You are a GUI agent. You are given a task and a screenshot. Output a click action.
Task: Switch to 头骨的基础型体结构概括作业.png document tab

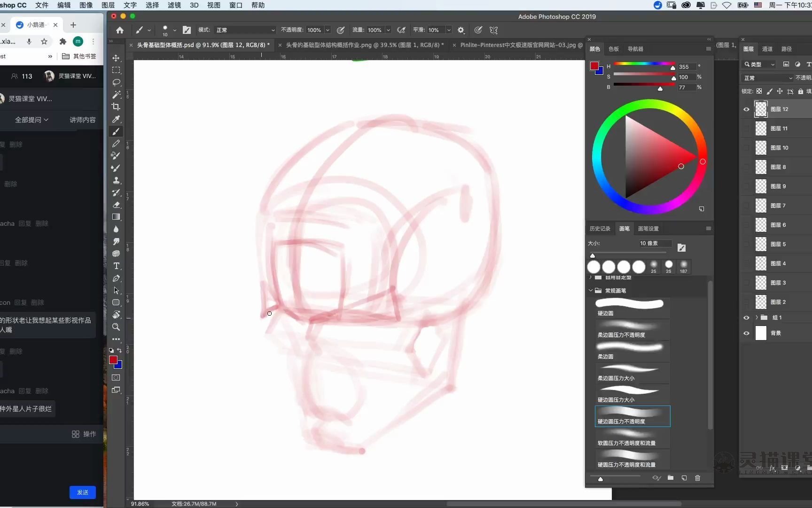tap(365, 45)
